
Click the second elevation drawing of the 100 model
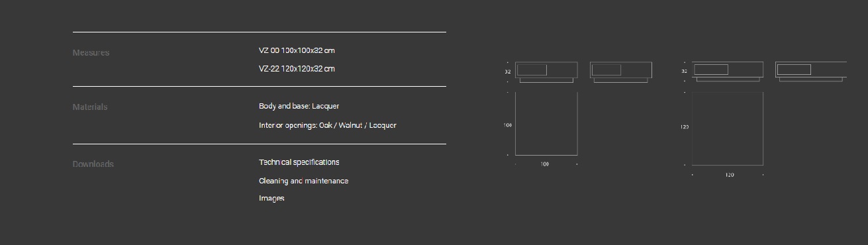(x=620, y=72)
